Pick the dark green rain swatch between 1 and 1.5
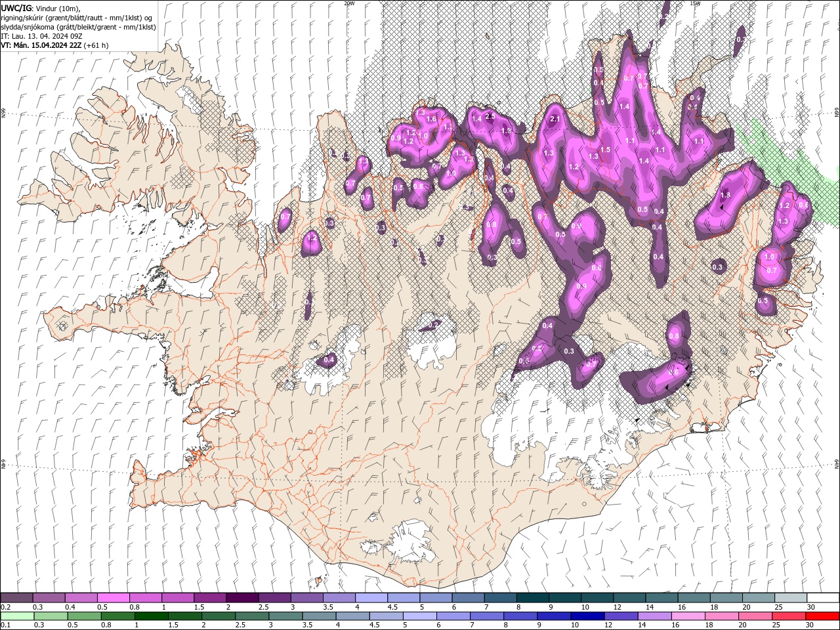This screenshot has height=630, width=840. (x=152, y=617)
